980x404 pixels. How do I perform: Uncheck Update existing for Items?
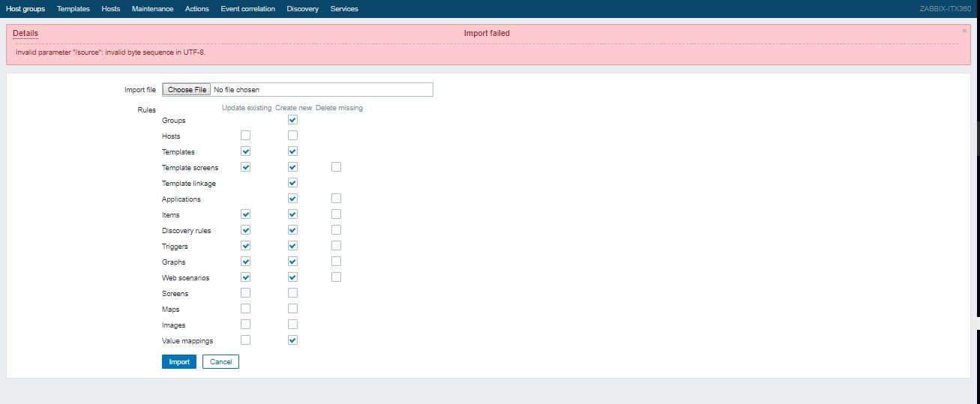pos(245,214)
